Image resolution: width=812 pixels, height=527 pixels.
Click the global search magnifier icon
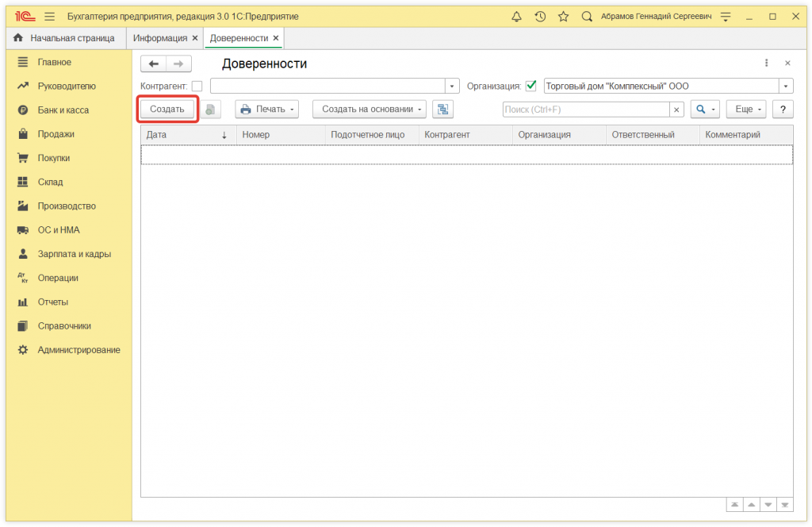pyautogui.click(x=587, y=16)
